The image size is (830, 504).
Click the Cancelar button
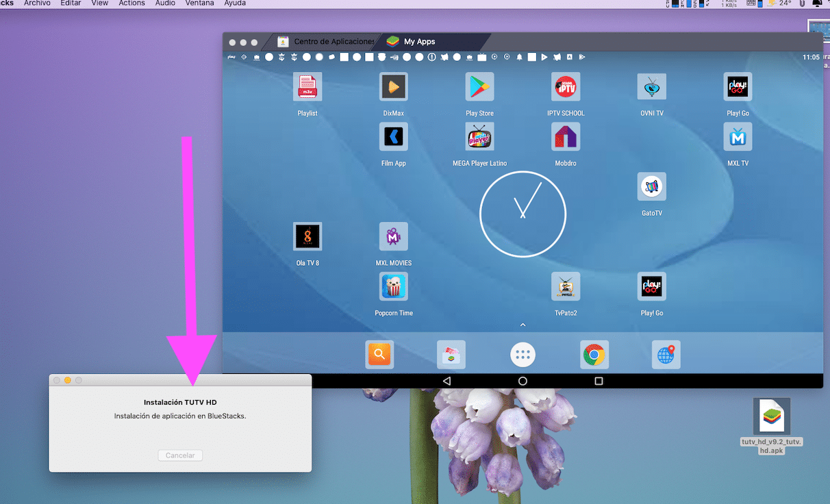tap(180, 455)
